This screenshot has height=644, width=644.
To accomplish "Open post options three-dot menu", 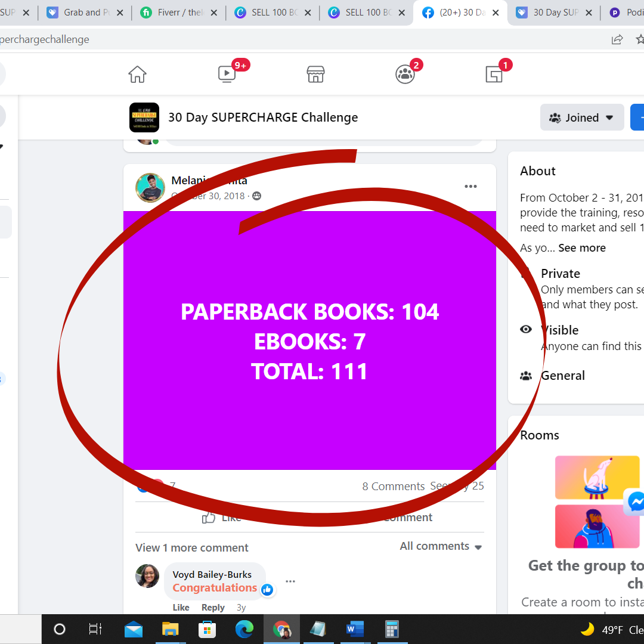I will (470, 187).
